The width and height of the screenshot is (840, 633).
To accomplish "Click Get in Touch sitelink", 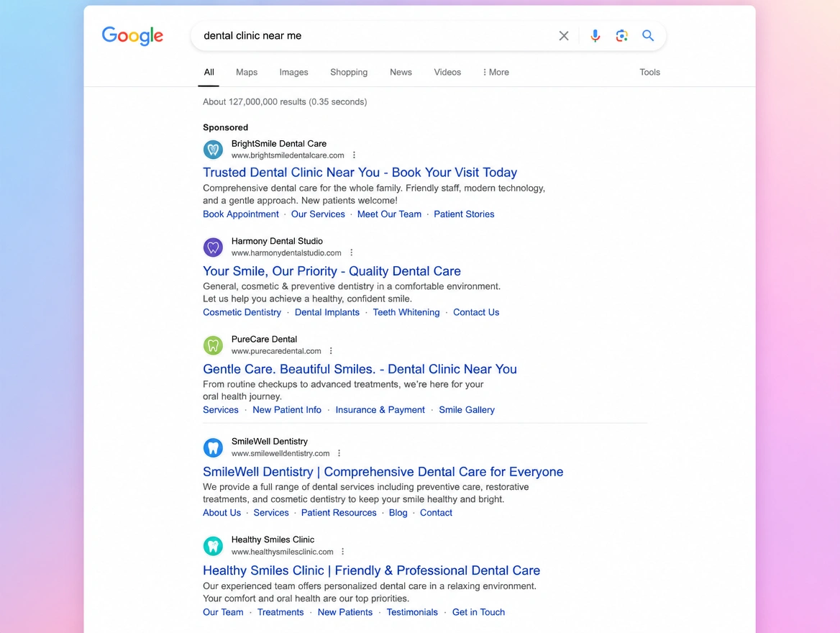I will click(x=478, y=612).
